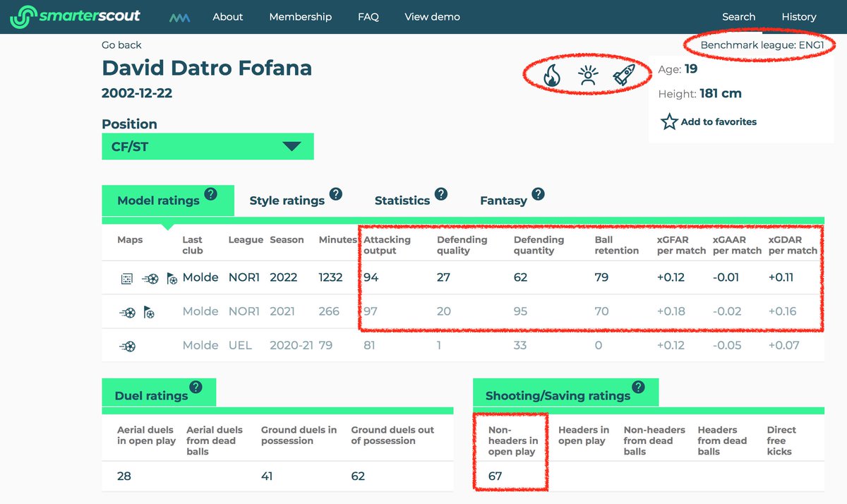Click birth date 2002-12-22
Viewport: 847px width, 504px height.
click(x=137, y=93)
